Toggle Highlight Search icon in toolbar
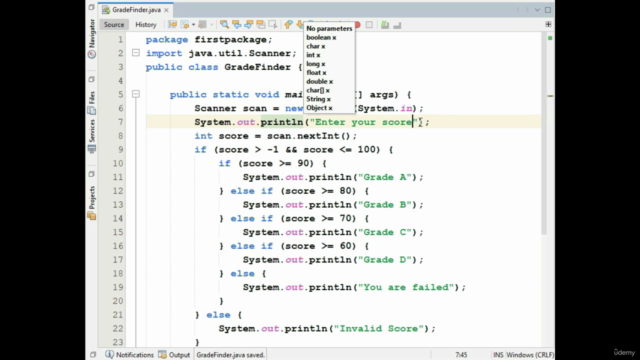The image size is (640, 360). pos(260,25)
